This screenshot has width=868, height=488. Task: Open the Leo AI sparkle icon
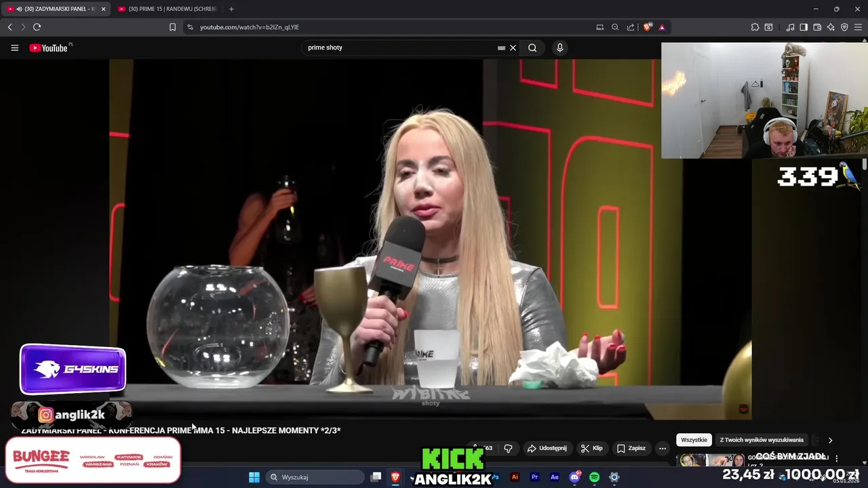click(831, 27)
